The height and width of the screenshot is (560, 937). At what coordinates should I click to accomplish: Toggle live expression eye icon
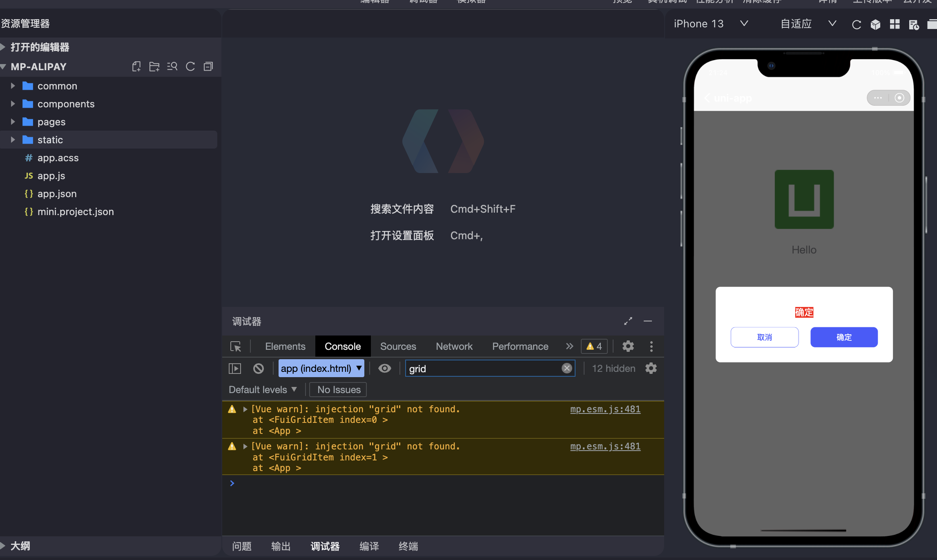[384, 369]
